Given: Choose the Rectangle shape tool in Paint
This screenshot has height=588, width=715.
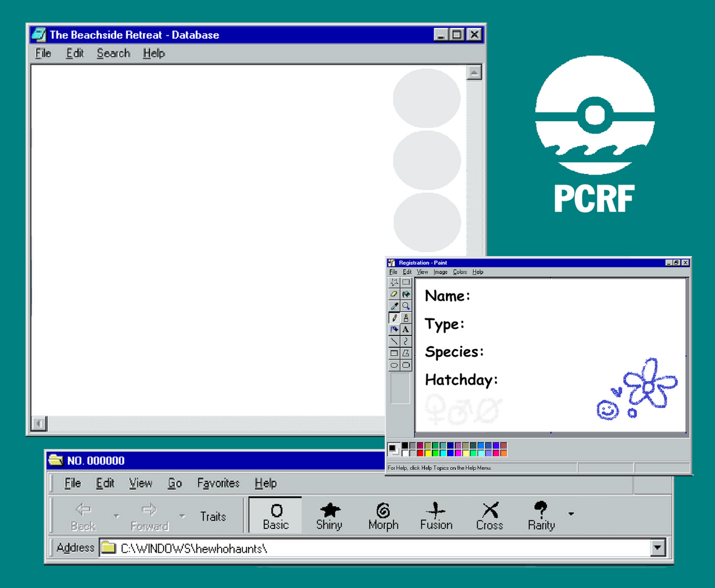Looking at the screenshot, I should [394, 353].
